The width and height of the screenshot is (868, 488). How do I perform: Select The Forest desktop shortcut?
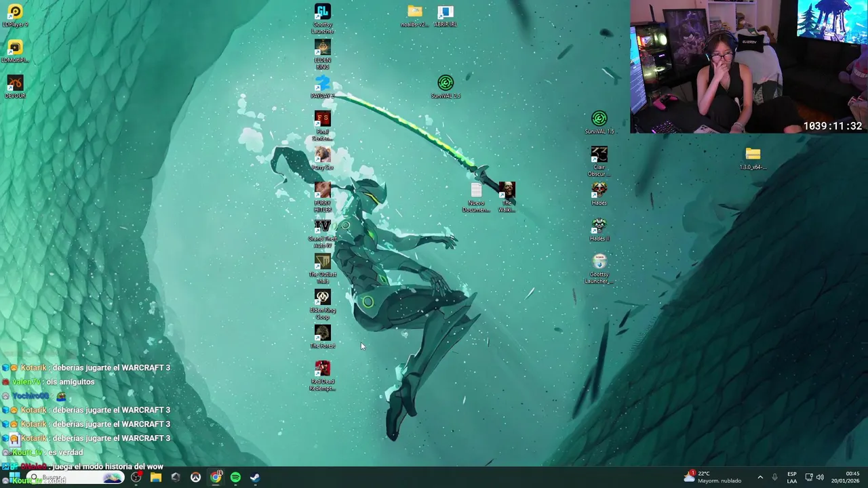(x=322, y=337)
